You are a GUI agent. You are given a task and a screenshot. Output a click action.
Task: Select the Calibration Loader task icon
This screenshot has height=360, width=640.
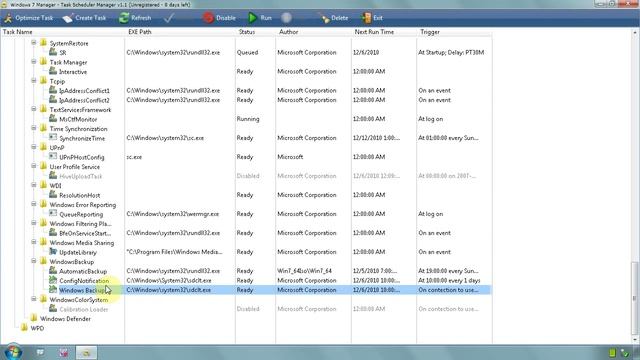(x=53, y=309)
